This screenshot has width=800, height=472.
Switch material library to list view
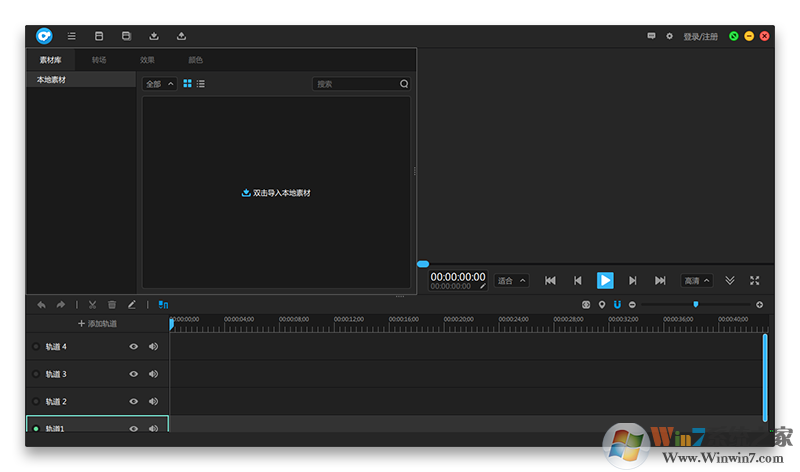[201, 84]
